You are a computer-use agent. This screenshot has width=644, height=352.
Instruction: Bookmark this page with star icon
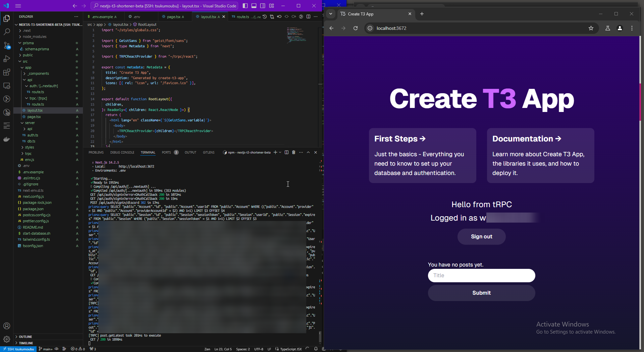pos(591,28)
